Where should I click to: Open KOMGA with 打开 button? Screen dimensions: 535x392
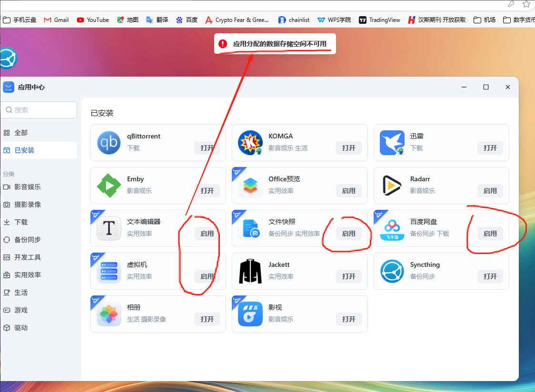click(349, 148)
